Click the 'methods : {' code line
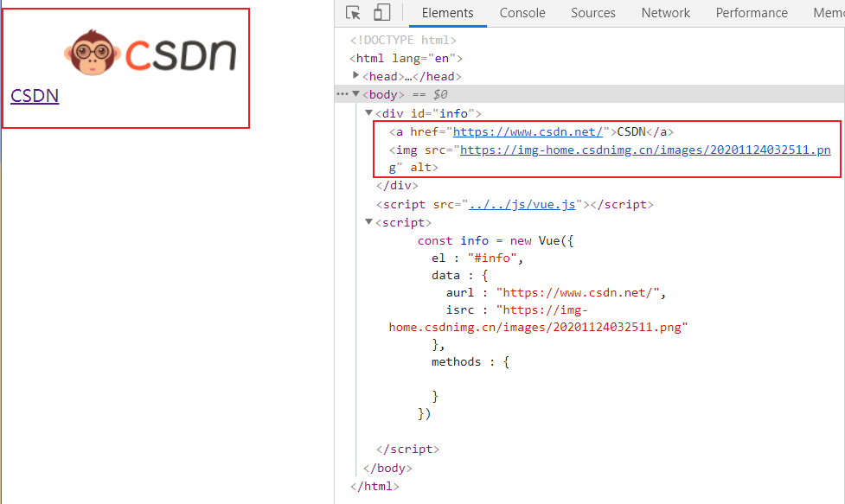 tap(470, 362)
